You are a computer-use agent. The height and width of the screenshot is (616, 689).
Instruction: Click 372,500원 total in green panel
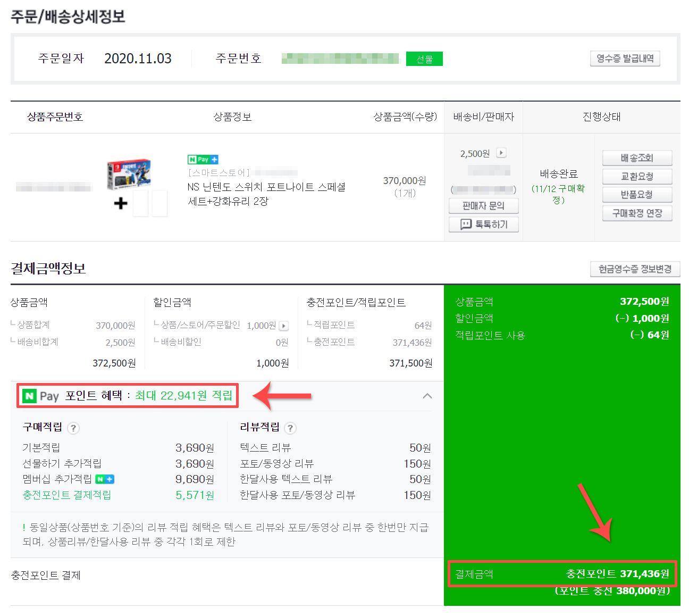point(644,302)
